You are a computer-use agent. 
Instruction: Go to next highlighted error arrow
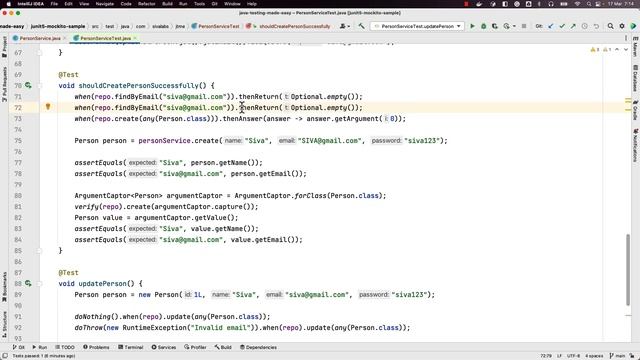click(626, 49)
